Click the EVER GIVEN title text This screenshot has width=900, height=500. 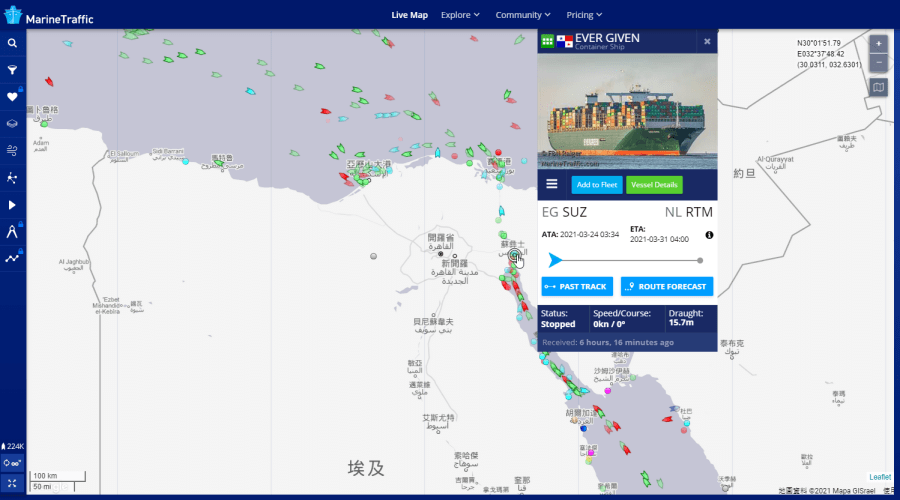[607, 38]
